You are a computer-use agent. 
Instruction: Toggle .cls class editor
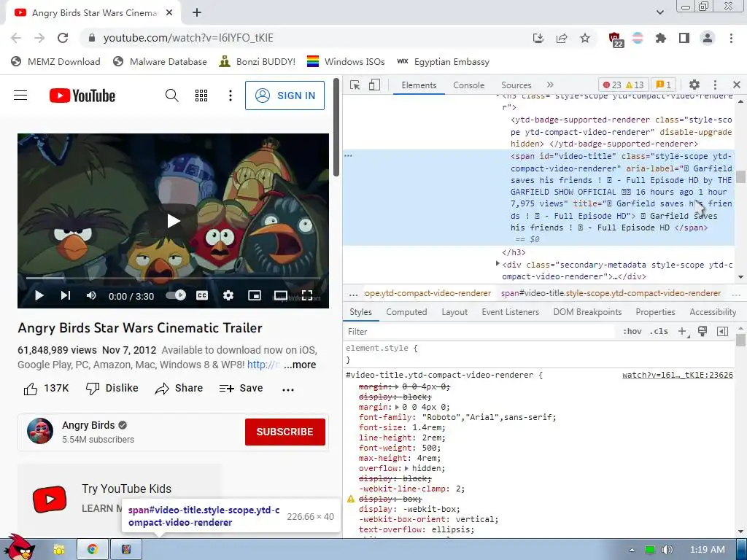click(659, 332)
